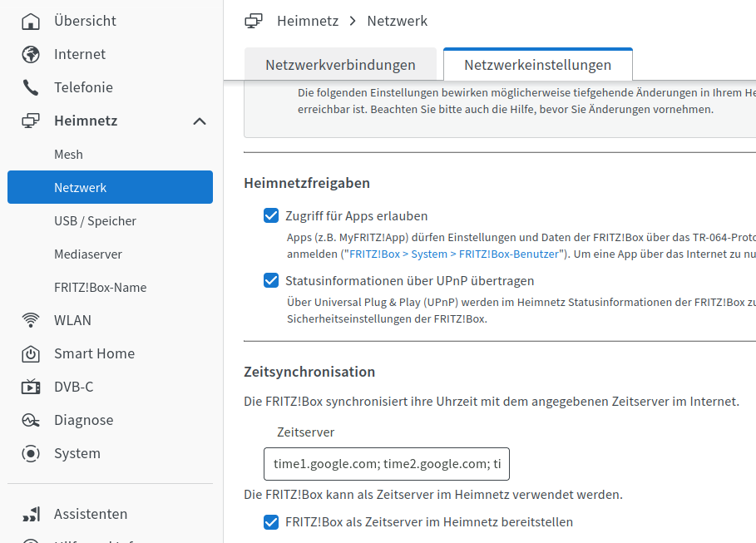756x543 pixels.
Task: Select the Telefonie phone icon
Action: (x=31, y=88)
